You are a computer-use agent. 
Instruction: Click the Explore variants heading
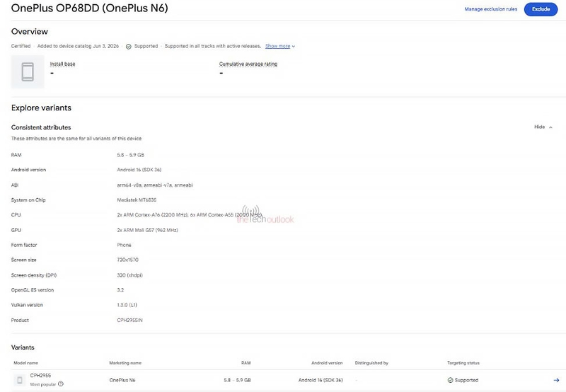click(x=41, y=108)
